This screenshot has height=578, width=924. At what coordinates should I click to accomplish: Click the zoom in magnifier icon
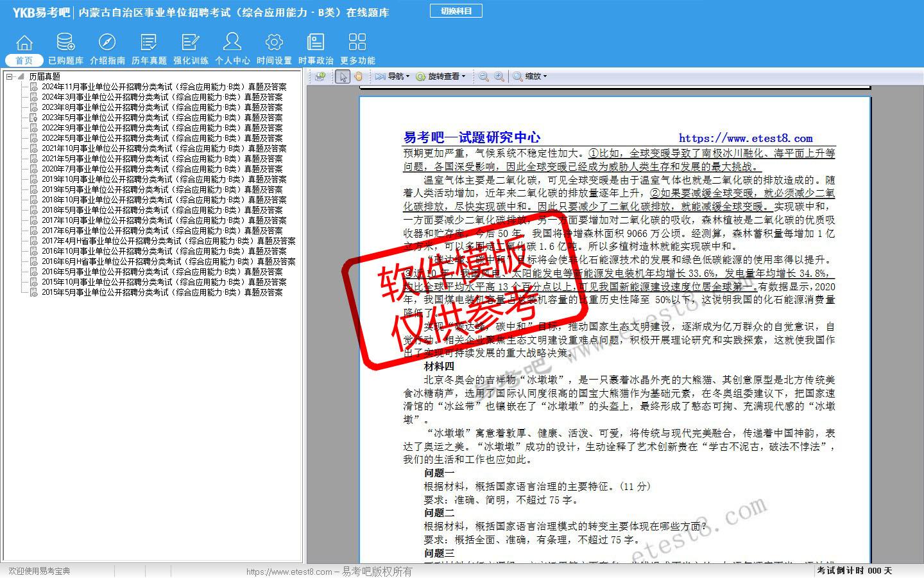pos(499,76)
